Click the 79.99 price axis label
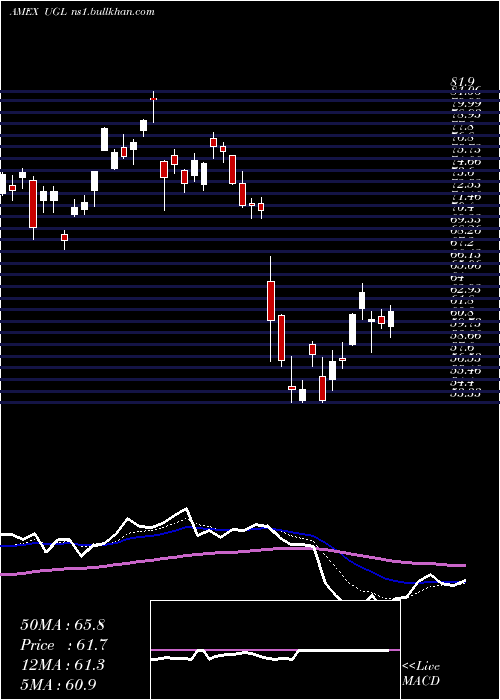 coord(466,104)
